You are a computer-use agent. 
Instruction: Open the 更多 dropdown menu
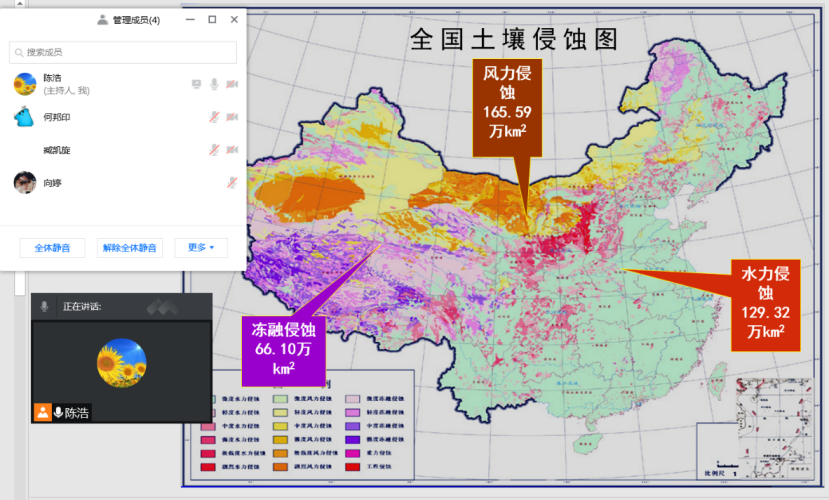pos(201,248)
